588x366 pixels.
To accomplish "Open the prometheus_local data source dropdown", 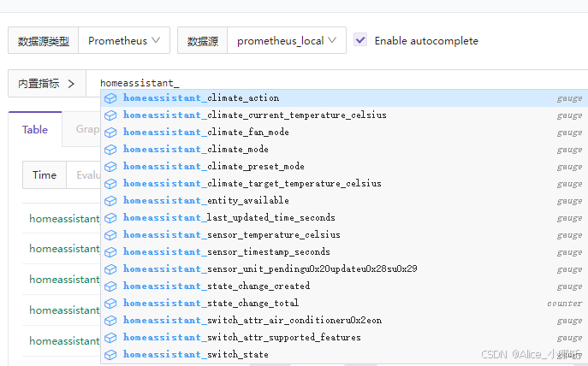I will tap(287, 40).
